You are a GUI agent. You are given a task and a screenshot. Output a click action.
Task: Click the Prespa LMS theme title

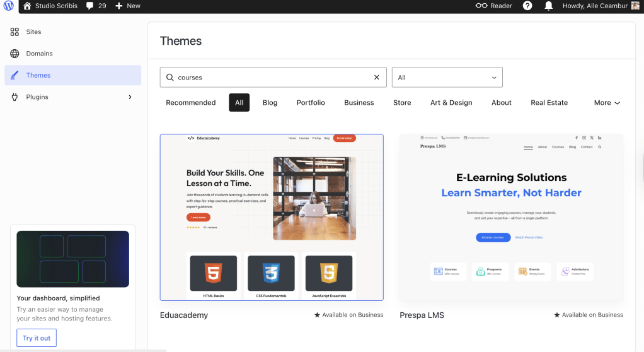[x=422, y=315]
